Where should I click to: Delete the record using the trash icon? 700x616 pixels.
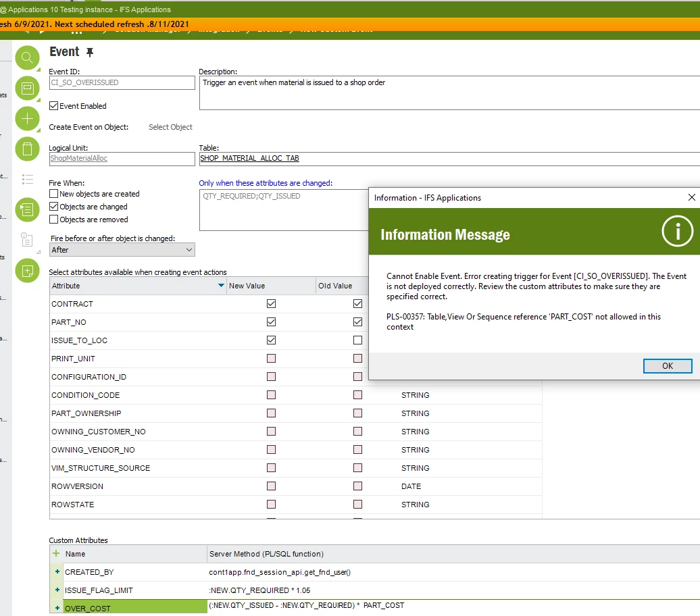tap(27, 149)
